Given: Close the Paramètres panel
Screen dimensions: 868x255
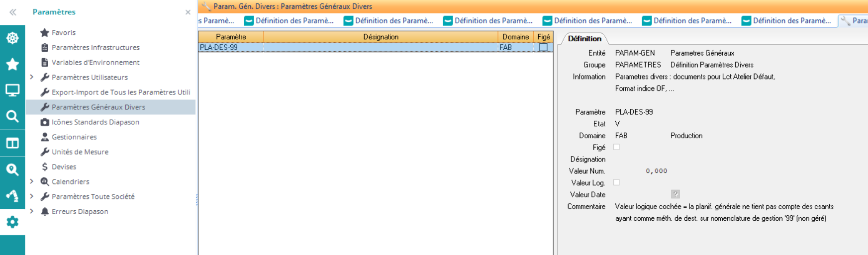Looking at the screenshot, I should [x=188, y=12].
